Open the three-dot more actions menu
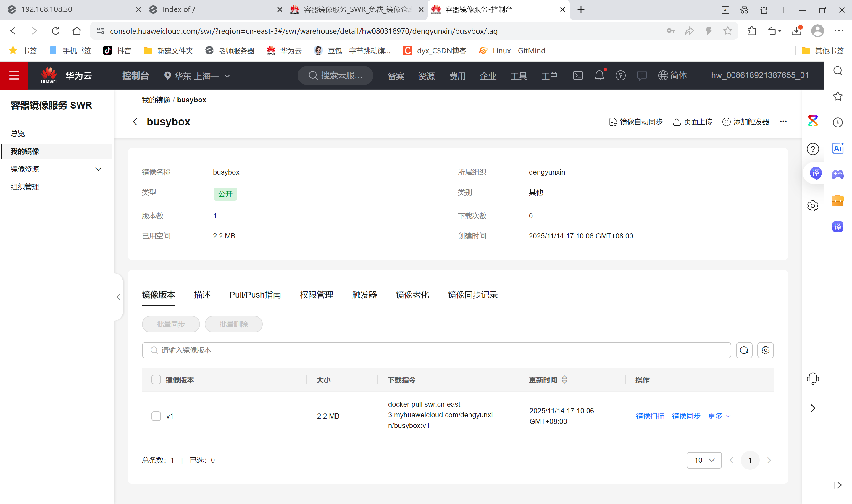Screen dimensions: 852x504 tap(783, 122)
